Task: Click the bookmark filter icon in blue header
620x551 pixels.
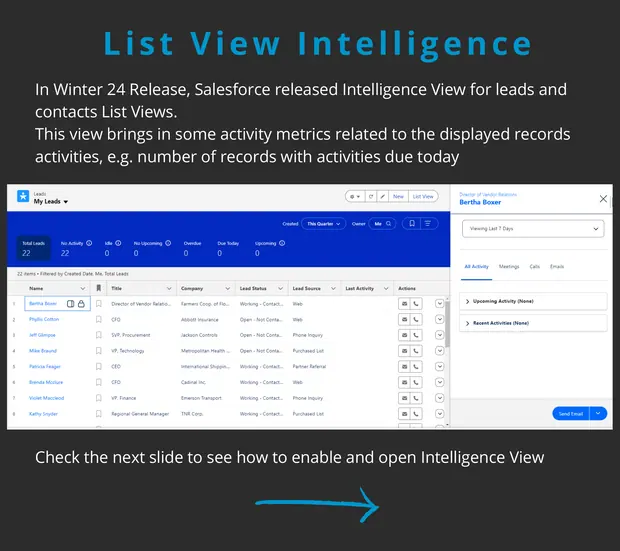Action: click(412, 223)
